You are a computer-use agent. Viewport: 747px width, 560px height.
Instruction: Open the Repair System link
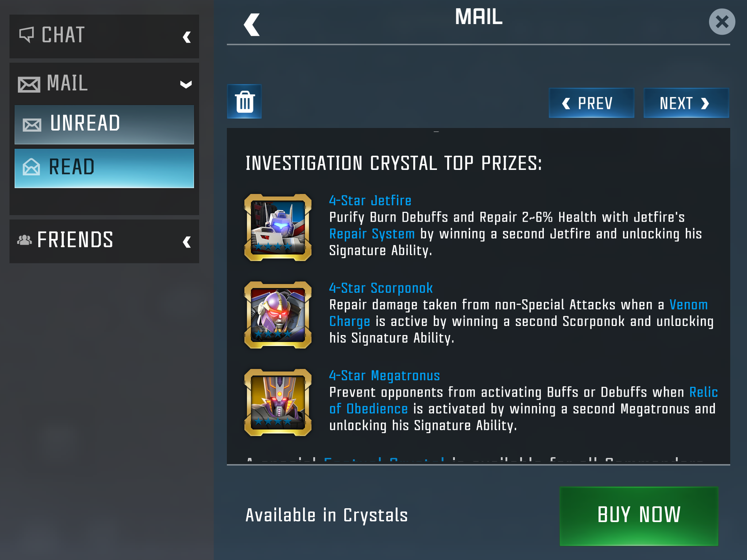(x=372, y=234)
